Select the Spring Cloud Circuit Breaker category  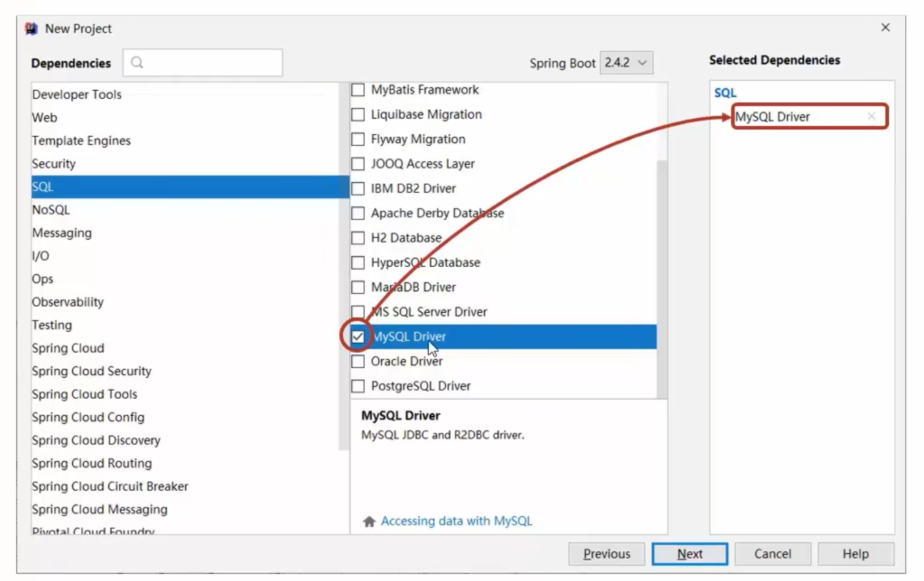tap(190, 486)
